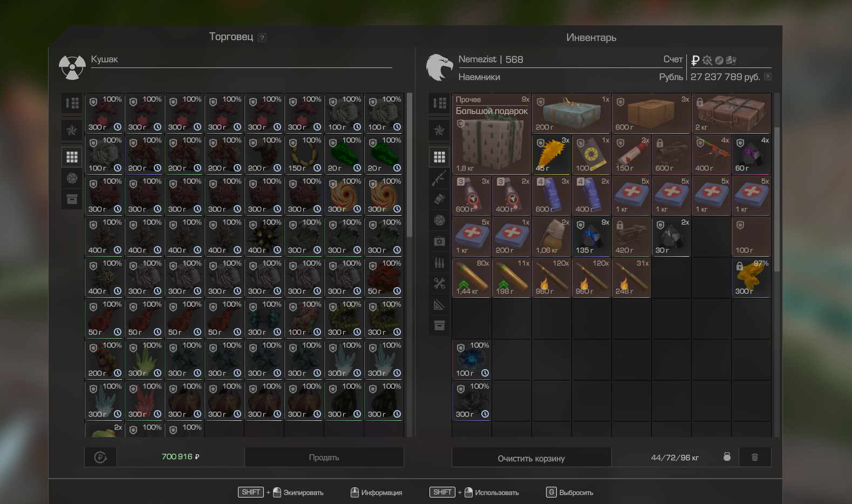Click the trash bin icon
This screenshot has height=504, width=852.
coord(755,457)
